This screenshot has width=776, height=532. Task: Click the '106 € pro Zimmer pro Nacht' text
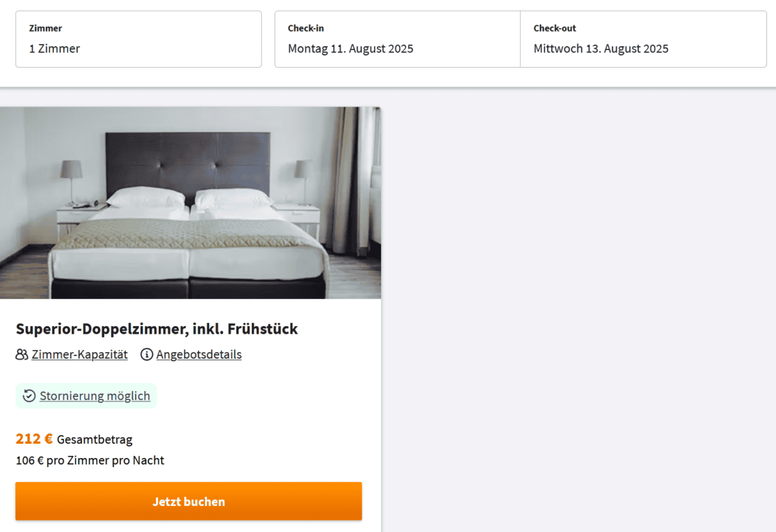pyautogui.click(x=90, y=461)
